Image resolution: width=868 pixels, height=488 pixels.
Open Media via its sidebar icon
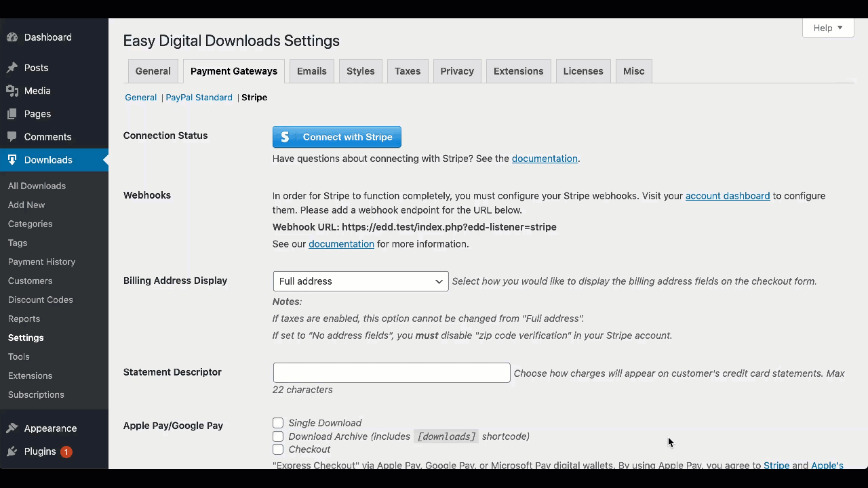click(x=12, y=91)
